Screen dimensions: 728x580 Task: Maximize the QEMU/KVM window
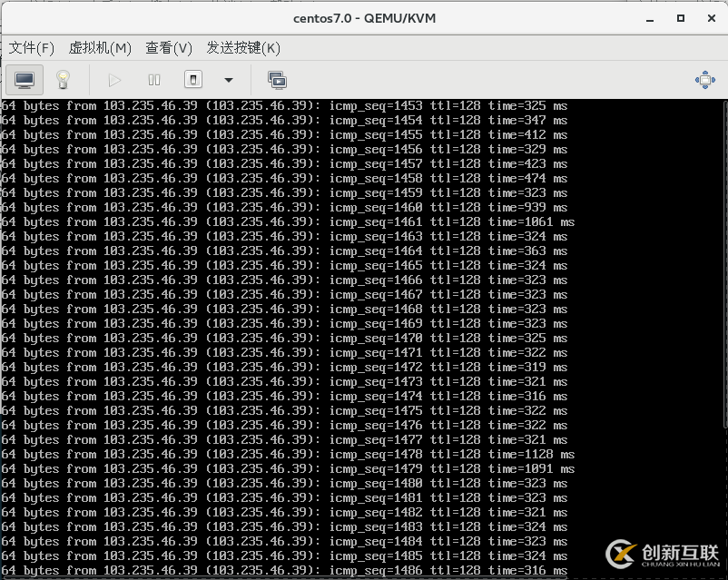681,18
